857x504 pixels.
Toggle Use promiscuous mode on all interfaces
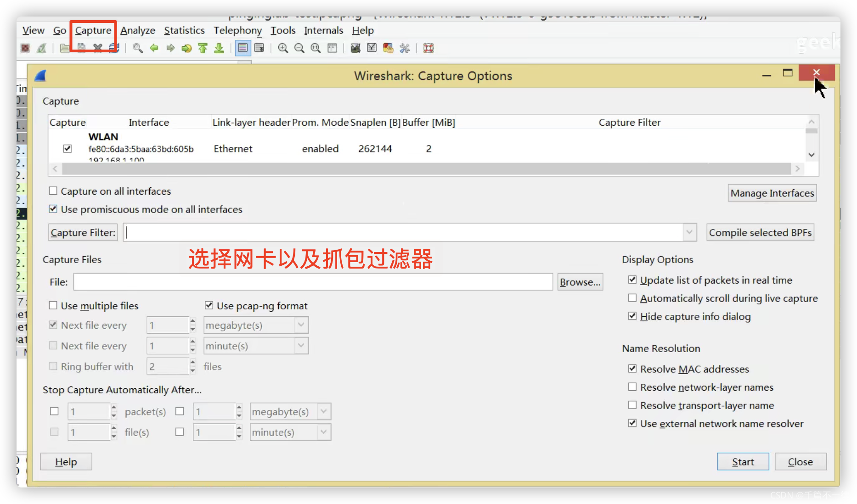[x=53, y=209]
